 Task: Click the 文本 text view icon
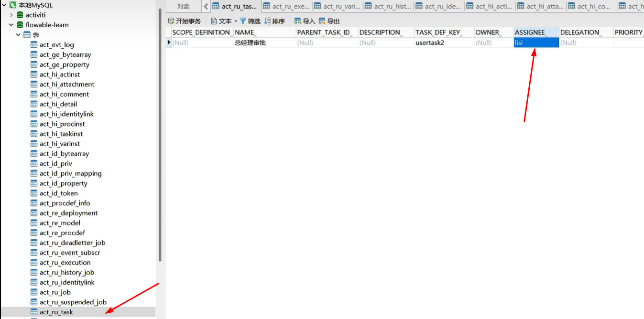point(214,21)
